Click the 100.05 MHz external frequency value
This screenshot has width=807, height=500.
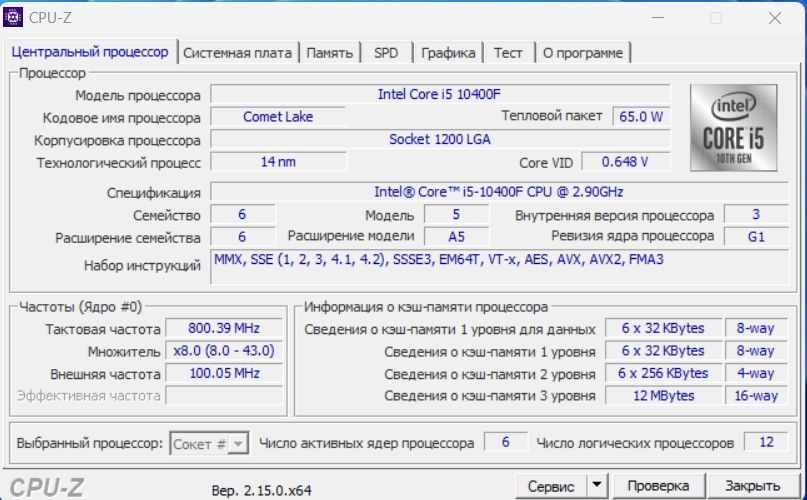click(x=224, y=373)
